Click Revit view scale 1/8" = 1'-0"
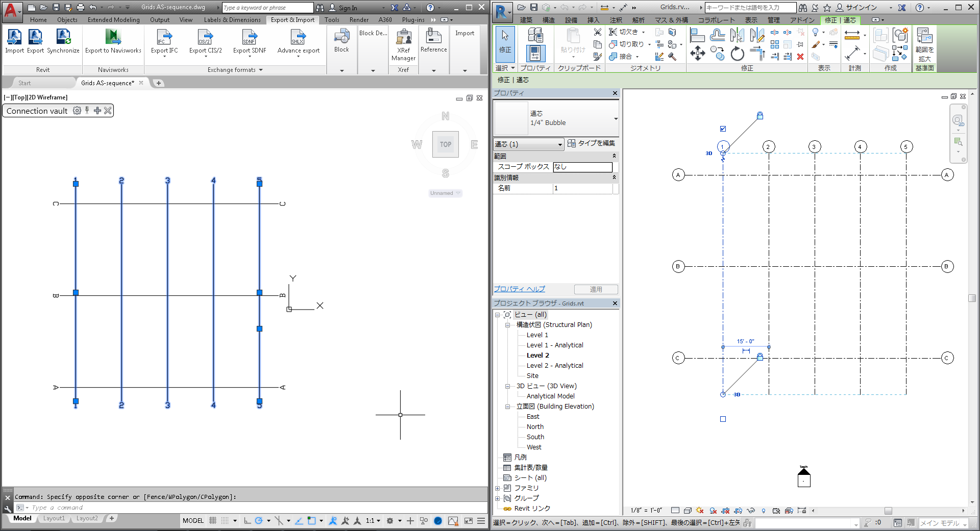980x531 pixels. (x=646, y=511)
